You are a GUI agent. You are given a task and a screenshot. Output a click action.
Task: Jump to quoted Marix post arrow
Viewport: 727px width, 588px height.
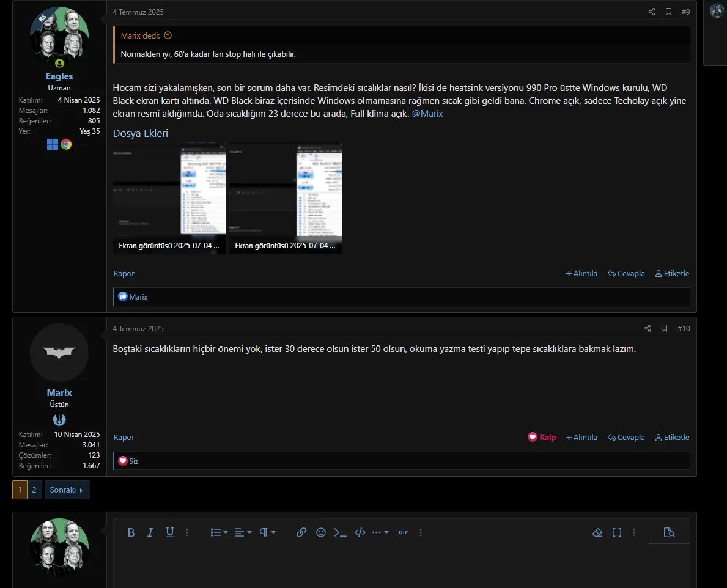pyautogui.click(x=168, y=35)
